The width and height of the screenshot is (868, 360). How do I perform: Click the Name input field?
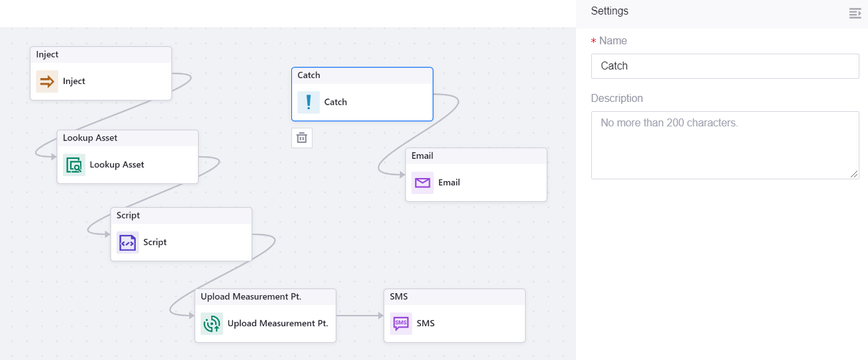click(x=724, y=66)
